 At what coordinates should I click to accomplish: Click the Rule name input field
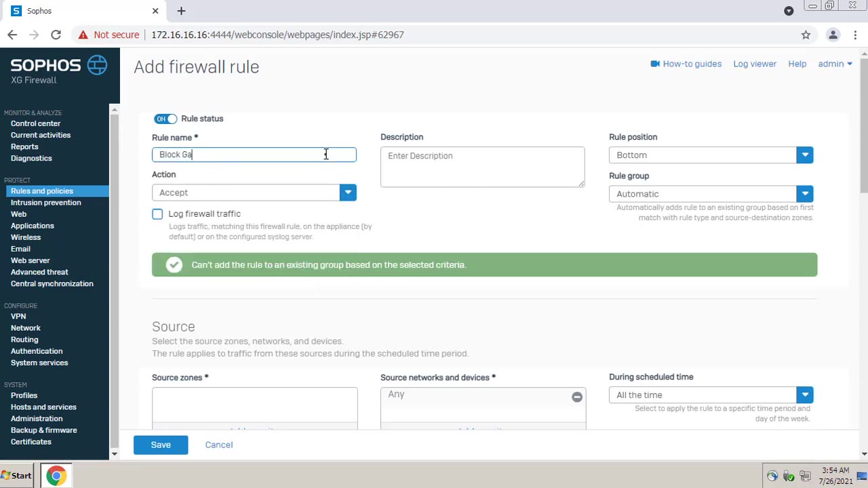(x=254, y=155)
